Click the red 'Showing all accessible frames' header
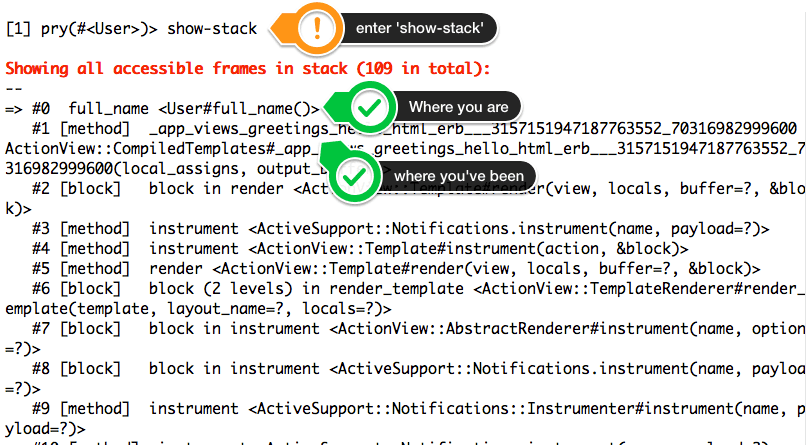This screenshot has width=806, height=445. click(x=248, y=68)
